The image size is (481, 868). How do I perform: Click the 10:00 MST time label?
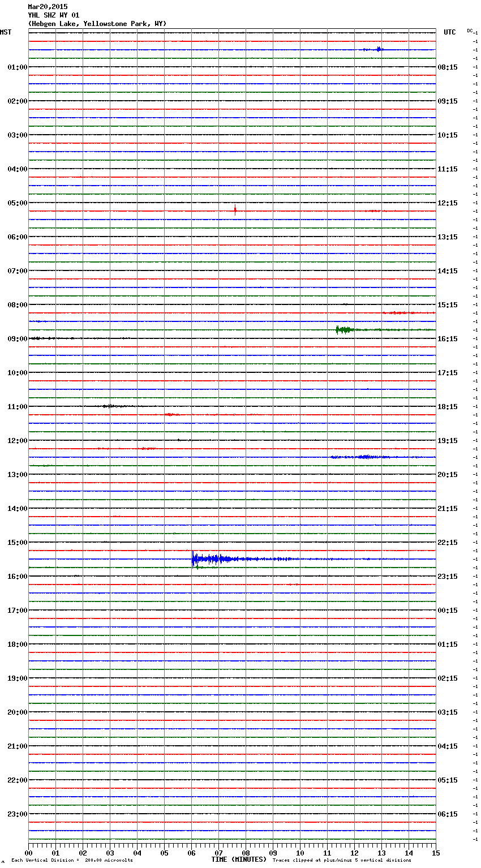pyautogui.click(x=18, y=373)
